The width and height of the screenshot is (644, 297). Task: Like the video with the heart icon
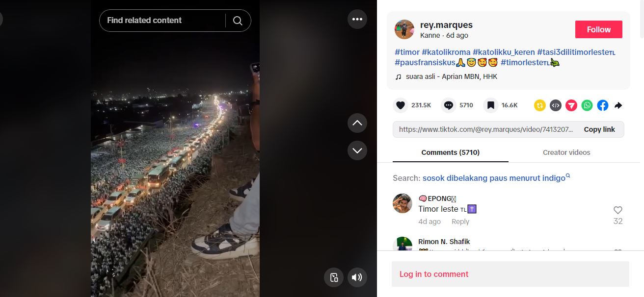(401, 105)
